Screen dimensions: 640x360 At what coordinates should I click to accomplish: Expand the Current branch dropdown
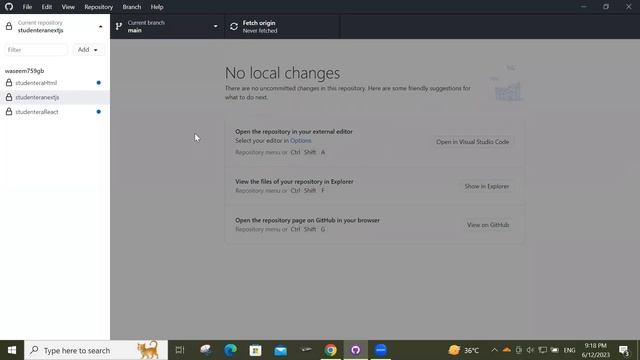click(x=167, y=27)
